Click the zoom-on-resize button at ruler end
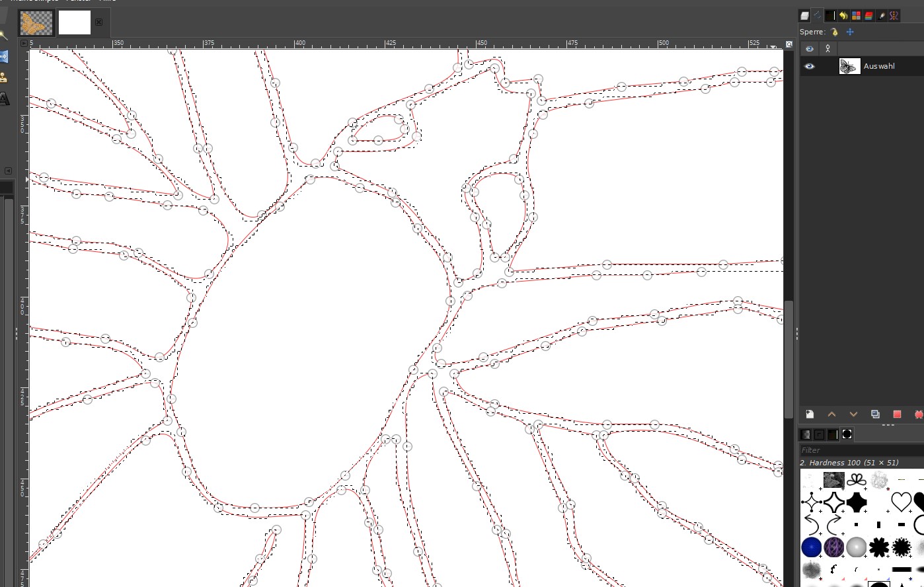This screenshot has width=924, height=587. click(x=789, y=44)
